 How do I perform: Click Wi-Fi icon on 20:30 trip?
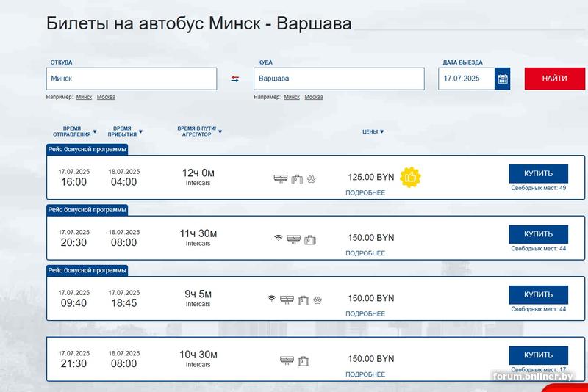click(278, 238)
